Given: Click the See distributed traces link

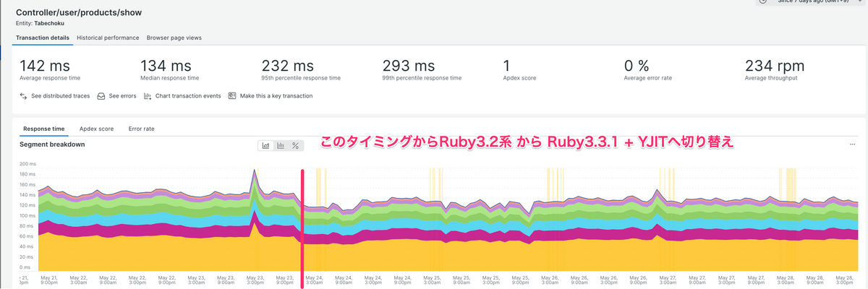Looking at the screenshot, I should [x=61, y=95].
